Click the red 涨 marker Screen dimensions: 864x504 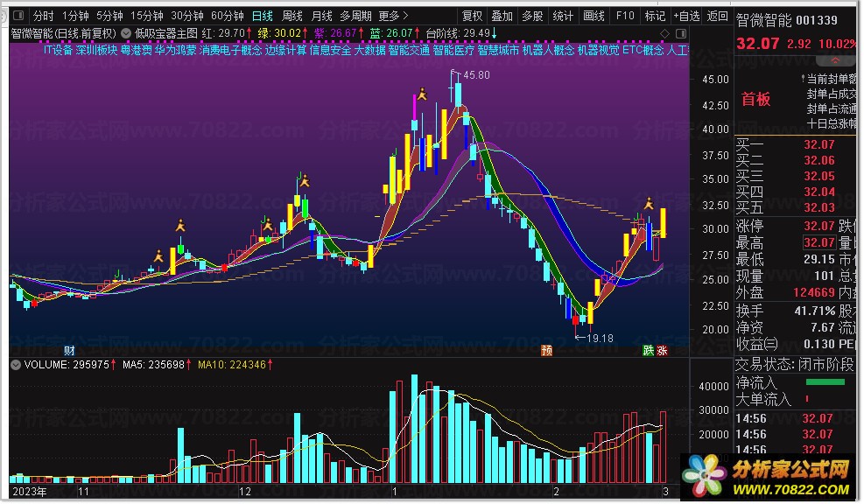coord(662,351)
